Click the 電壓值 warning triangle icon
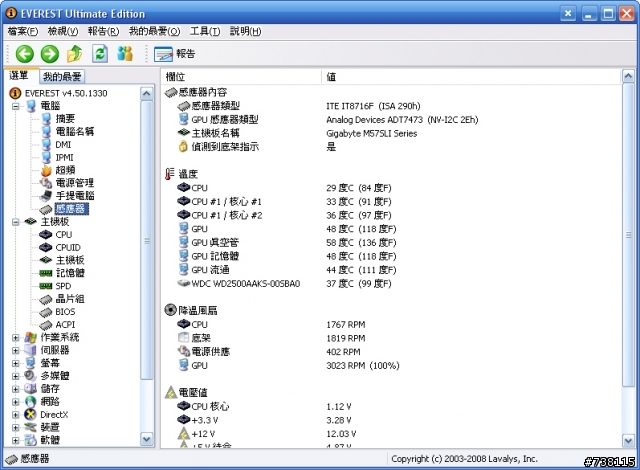 (x=170, y=392)
